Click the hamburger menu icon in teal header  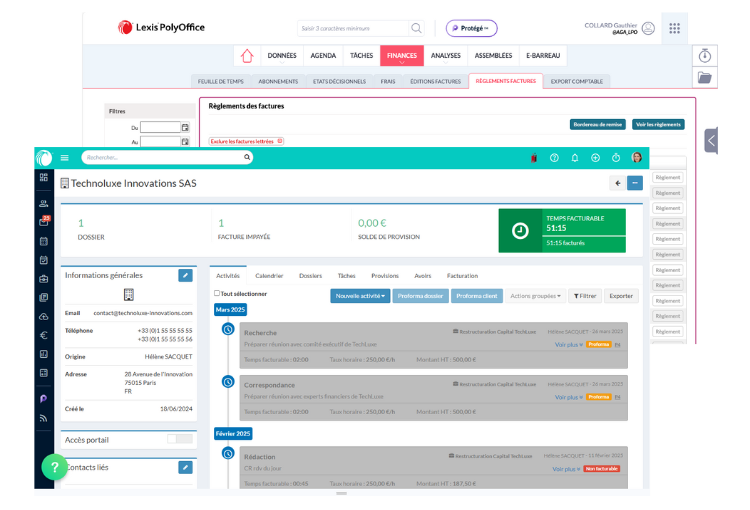click(x=65, y=157)
